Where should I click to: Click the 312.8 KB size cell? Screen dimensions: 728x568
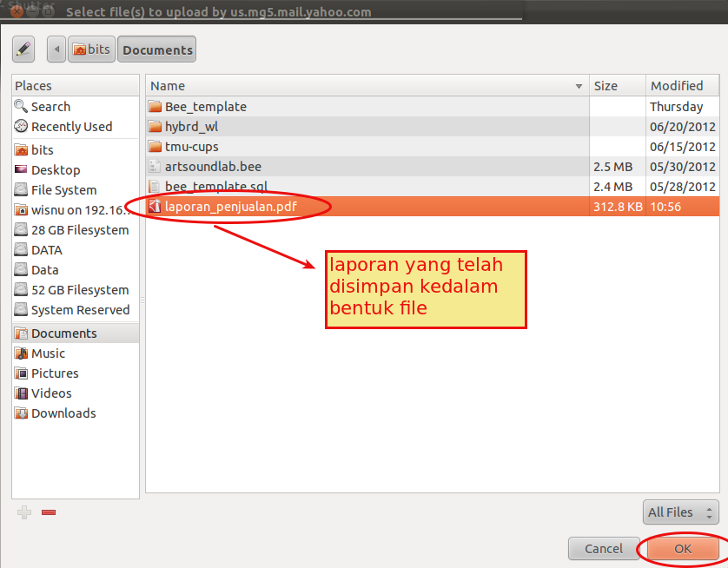pos(618,207)
